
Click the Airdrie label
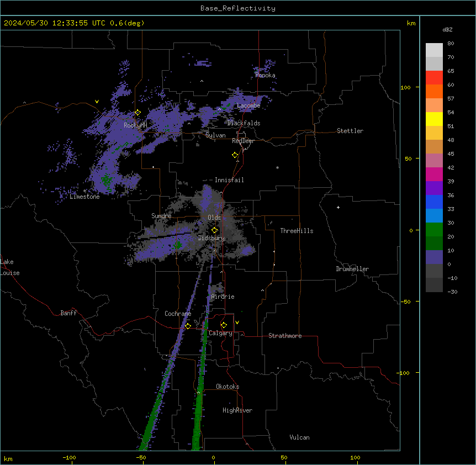pos(223,297)
